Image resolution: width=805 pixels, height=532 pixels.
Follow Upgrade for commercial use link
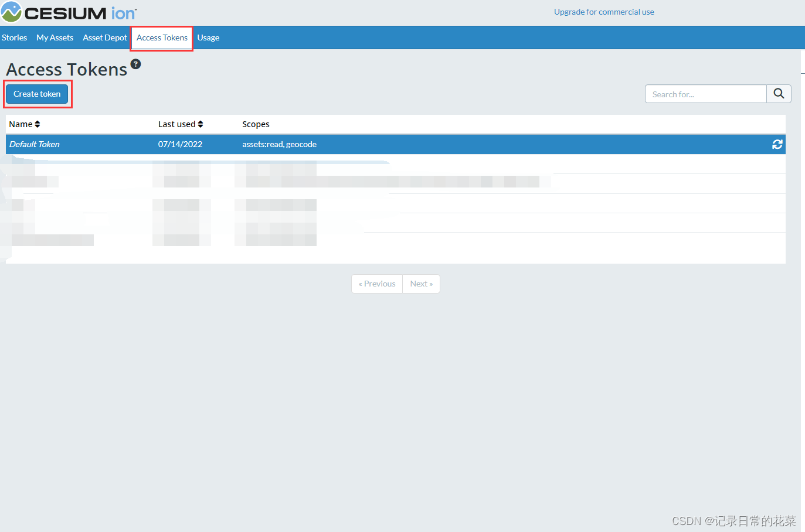point(604,12)
